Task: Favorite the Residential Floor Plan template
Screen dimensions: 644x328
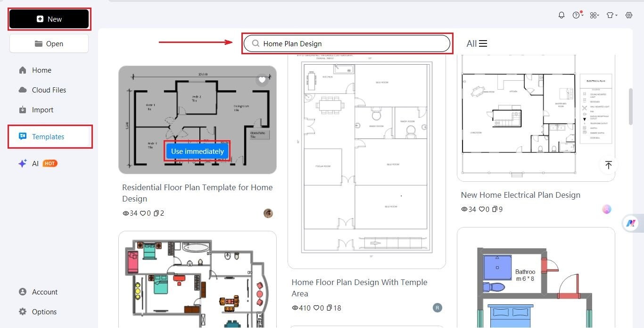Action: coord(262,80)
